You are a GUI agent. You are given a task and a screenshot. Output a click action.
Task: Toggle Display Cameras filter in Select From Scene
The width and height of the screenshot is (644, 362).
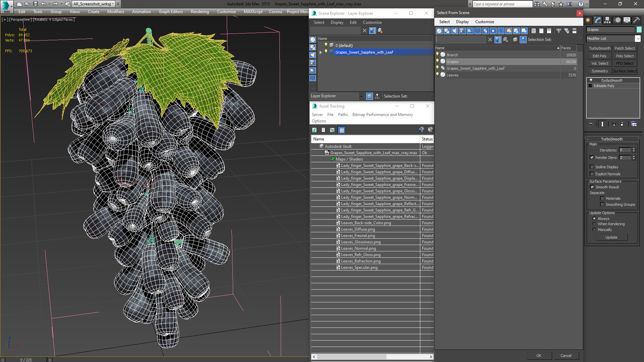pos(462,31)
